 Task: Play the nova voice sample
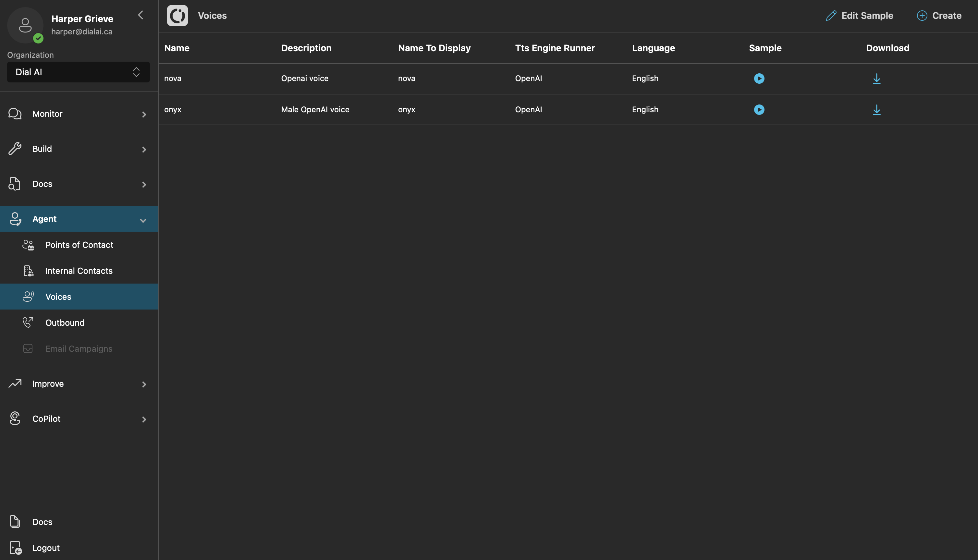pyautogui.click(x=759, y=79)
